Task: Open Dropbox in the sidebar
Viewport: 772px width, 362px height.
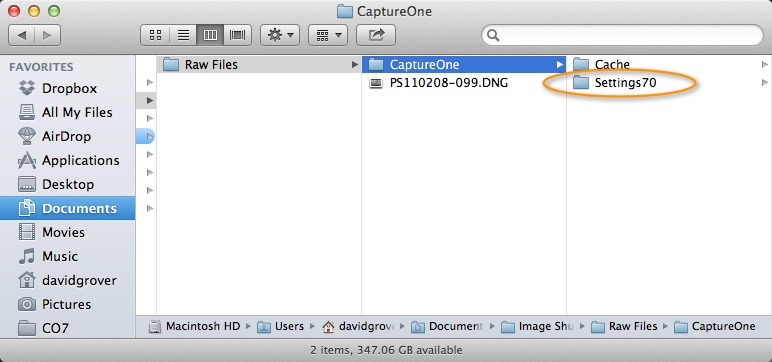Action: [x=67, y=89]
